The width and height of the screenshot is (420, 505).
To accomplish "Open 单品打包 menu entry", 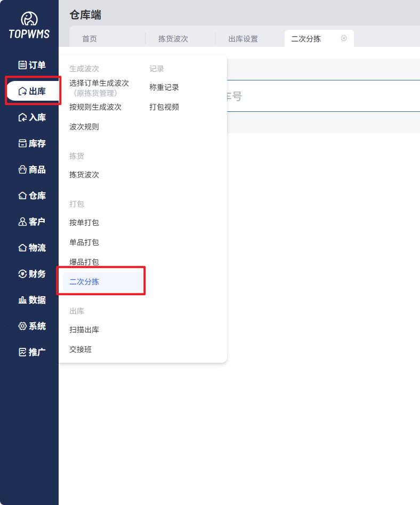I will [x=84, y=242].
